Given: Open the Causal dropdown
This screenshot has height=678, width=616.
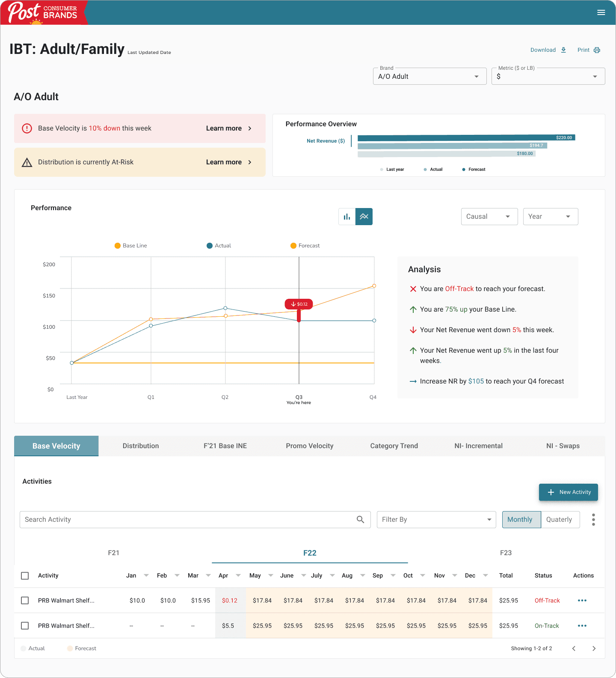Looking at the screenshot, I should point(489,217).
